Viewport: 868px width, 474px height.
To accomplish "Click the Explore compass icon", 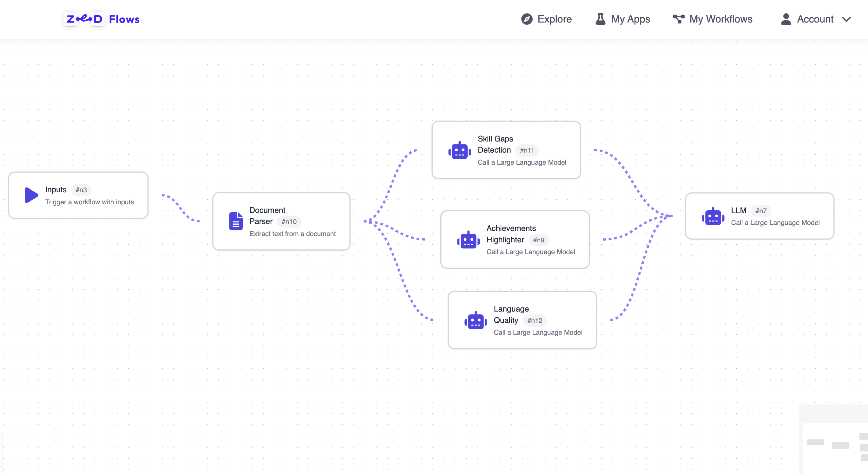I will pyautogui.click(x=527, y=19).
